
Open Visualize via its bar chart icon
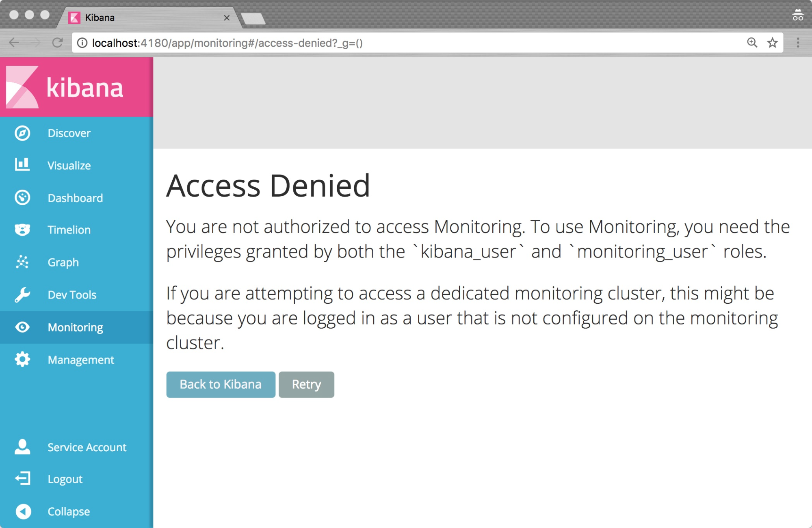point(22,165)
